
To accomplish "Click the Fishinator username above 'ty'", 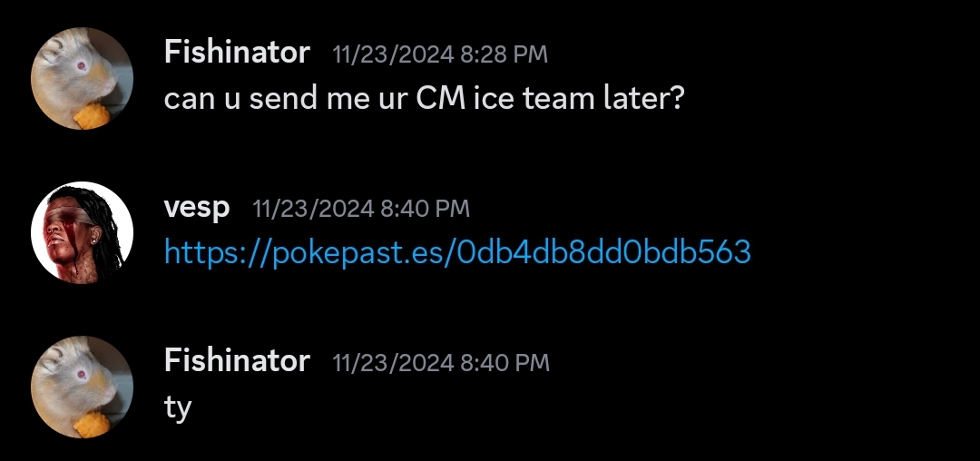I will pos(237,361).
